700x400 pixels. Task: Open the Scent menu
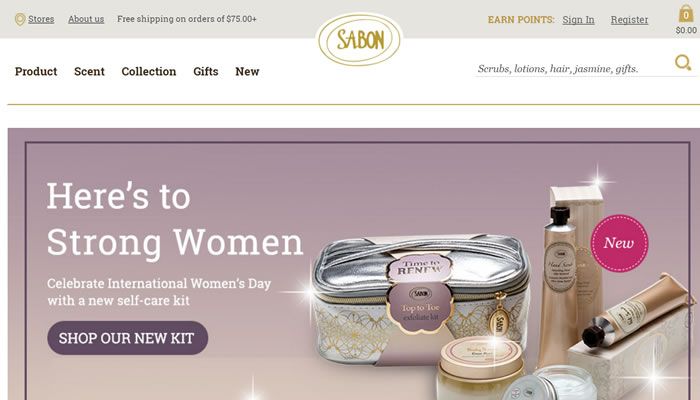tap(89, 71)
